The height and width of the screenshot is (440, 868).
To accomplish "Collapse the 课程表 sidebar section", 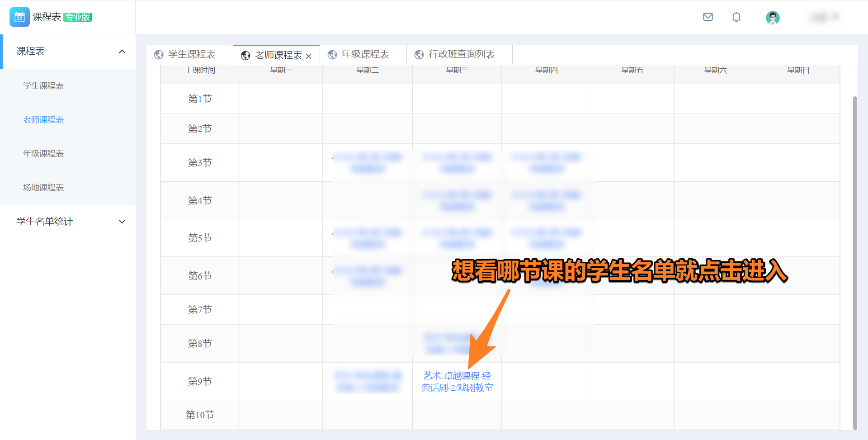I will tap(122, 52).
